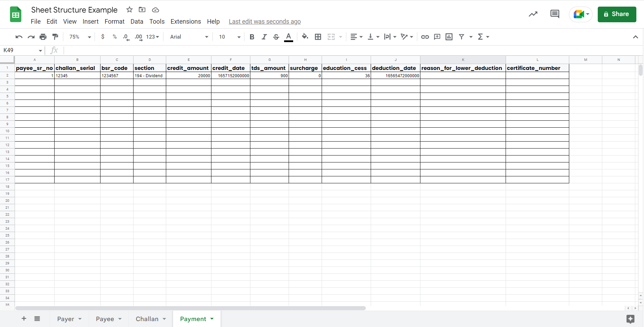This screenshot has width=644, height=327.
Task: Toggle Bold formatting
Action: (x=252, y=37)
